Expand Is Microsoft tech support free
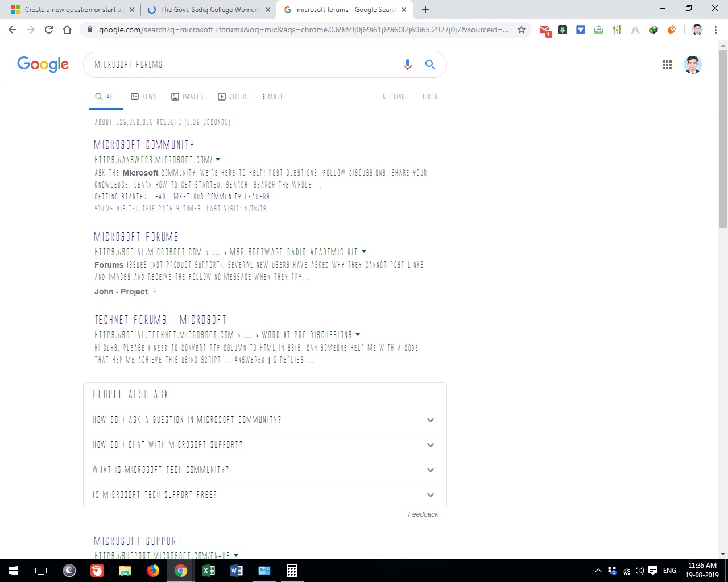 [265, 495]
